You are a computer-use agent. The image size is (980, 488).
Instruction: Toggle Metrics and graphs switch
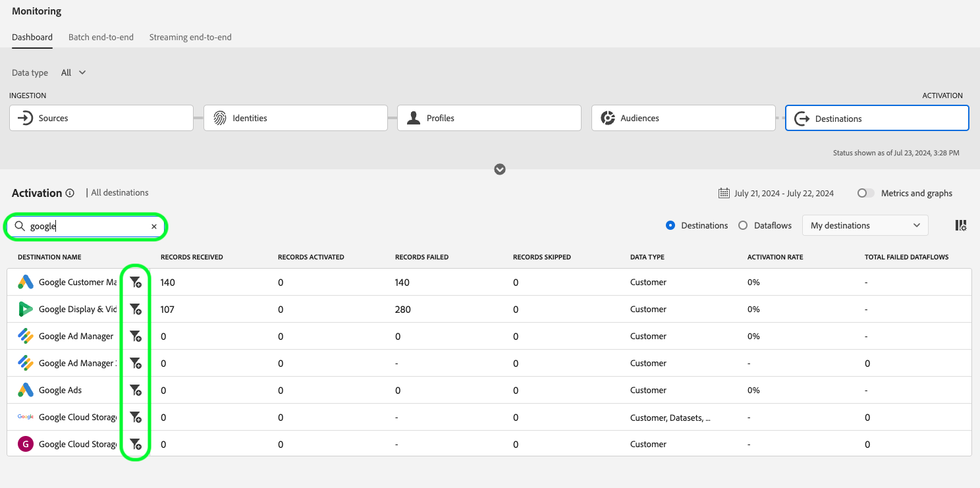coord(865,194)
